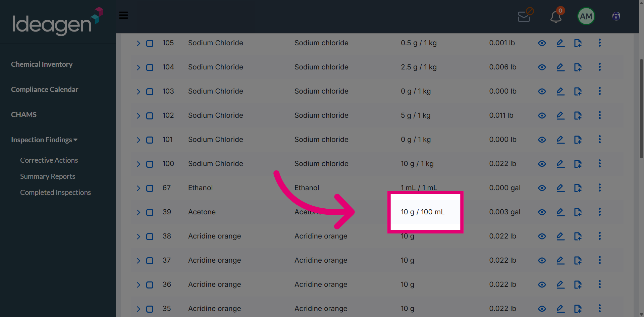View details of row 38

[542, 236]
